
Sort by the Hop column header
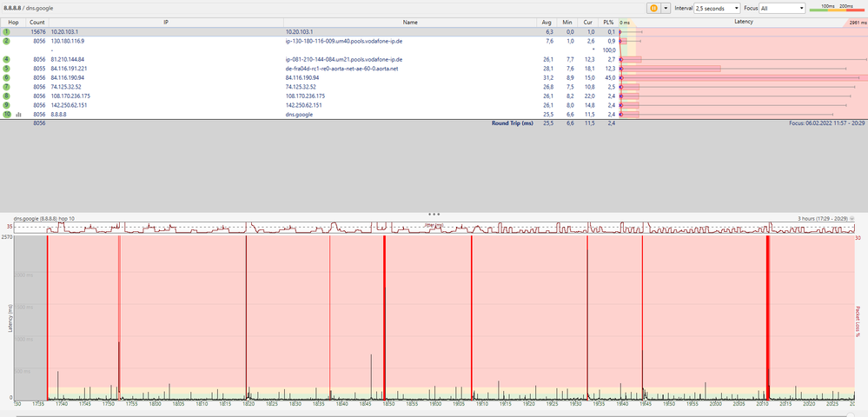[13, 22]
